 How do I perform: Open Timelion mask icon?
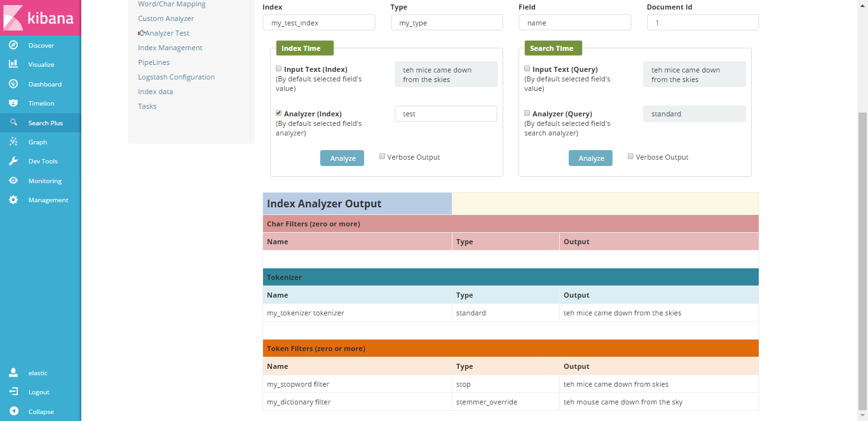coord(13,103)
